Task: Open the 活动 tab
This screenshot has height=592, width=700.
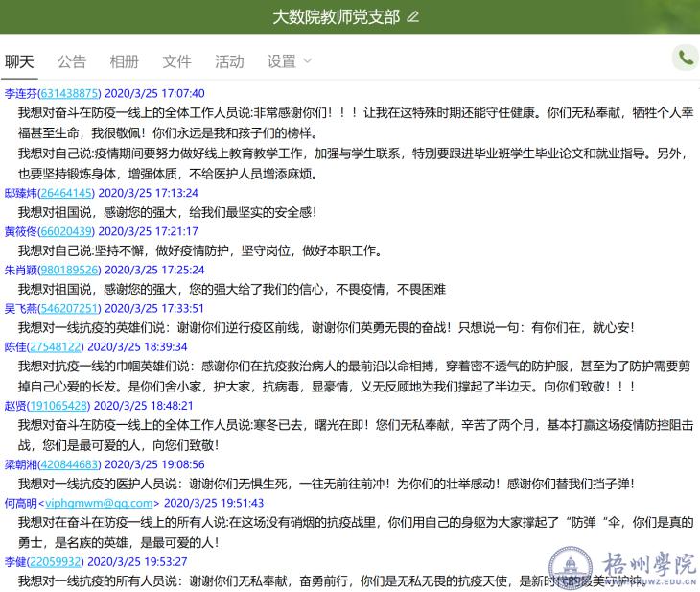Action: click(x=229, y=61)
